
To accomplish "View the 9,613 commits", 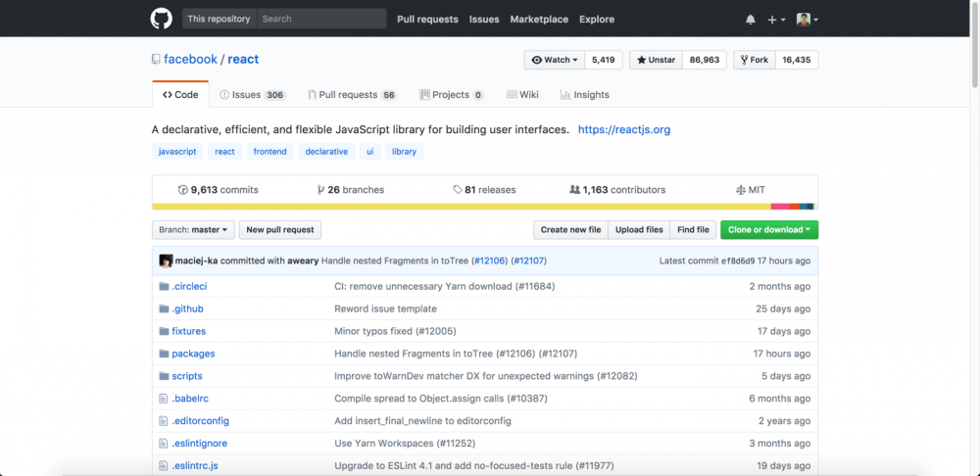I will point(219,190).
